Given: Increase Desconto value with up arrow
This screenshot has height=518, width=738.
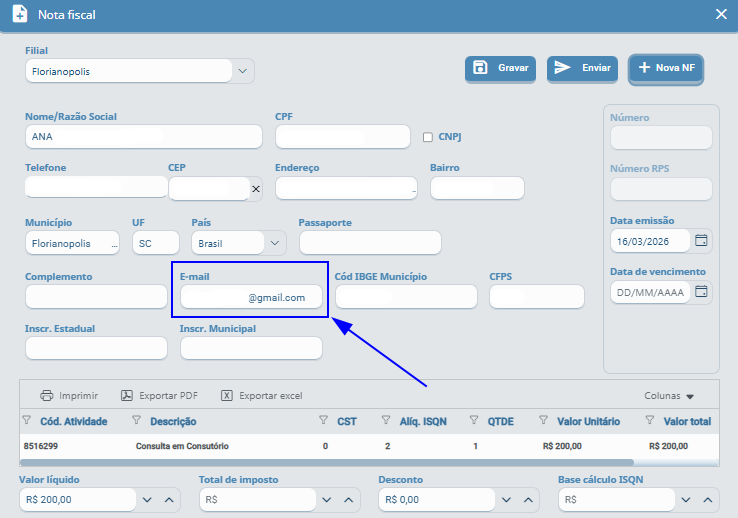Looking at the screenshot, I should [528, 499].
